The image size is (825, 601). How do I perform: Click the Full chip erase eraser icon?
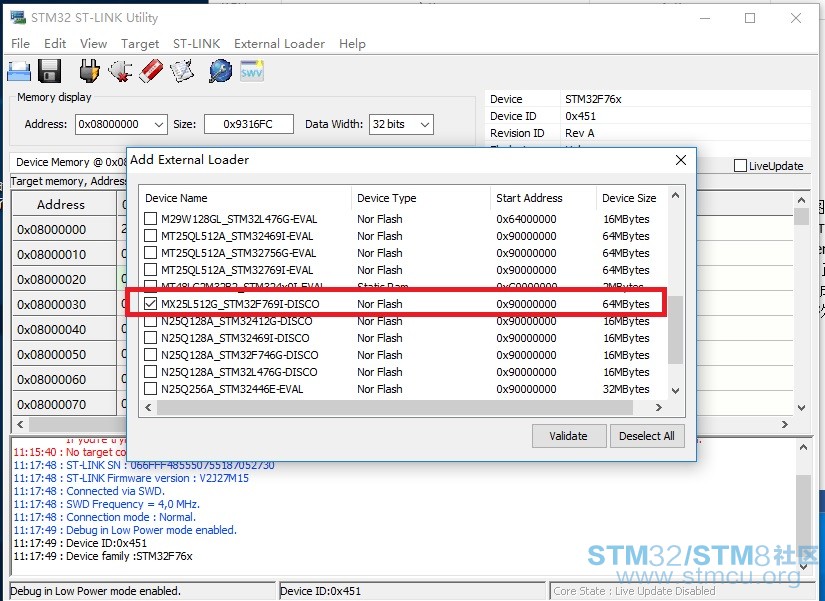coord(151,71)
